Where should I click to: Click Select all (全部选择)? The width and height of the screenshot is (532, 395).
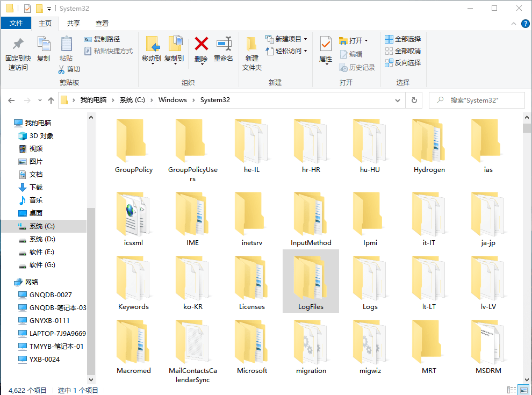[402, 39]
